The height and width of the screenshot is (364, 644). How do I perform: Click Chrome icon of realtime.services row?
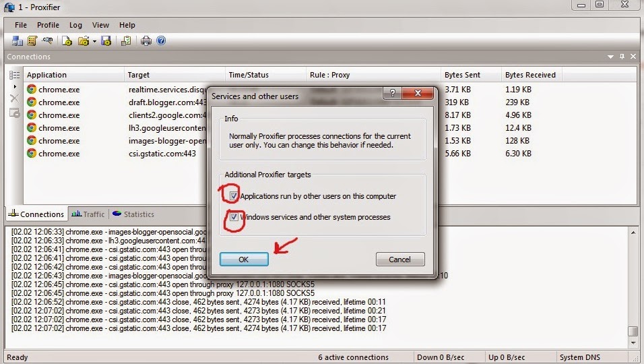[32, 89]
